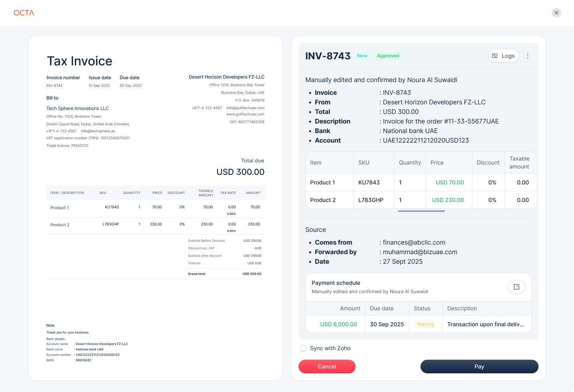Click the source date 27 Sept 2025
The width and height of the screenshot is (574, 392).
click(x=403, y=261)
